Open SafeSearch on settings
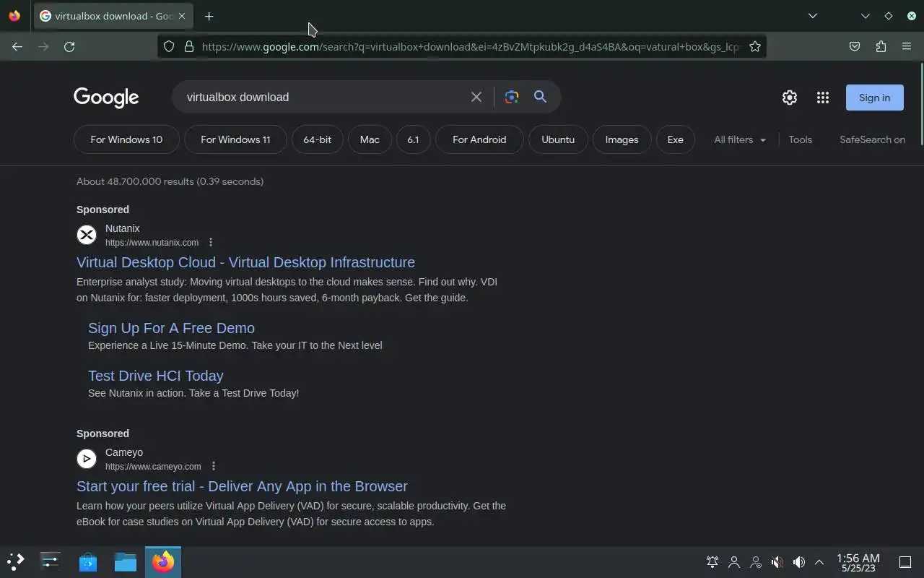This screenshot has width=924, height=578. 872,139
